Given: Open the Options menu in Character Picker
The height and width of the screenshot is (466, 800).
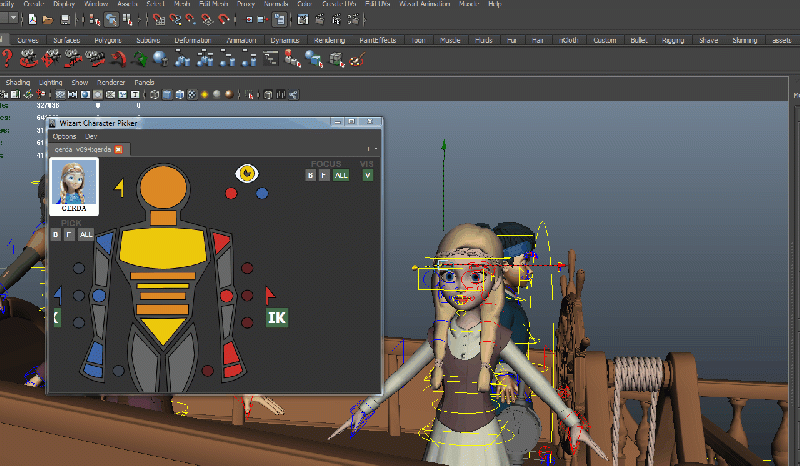Looking at the screenshot, I should (64, 136).
